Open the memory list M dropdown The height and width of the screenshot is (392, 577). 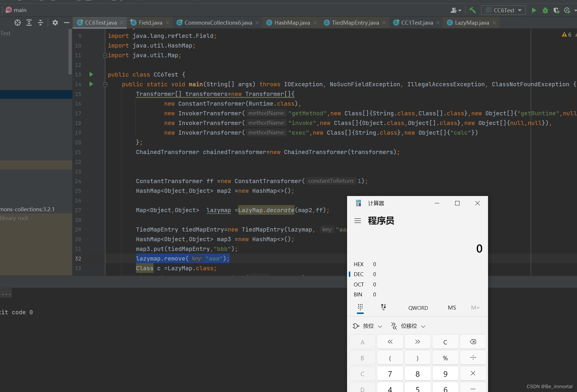[x=475, y=308]
